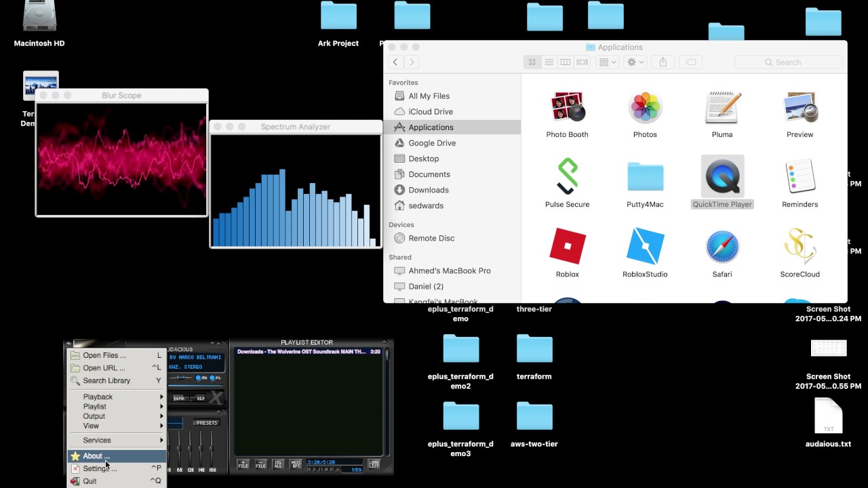Expand the Output submenu
This screenshot has width=868, height=488.
pos(117,415)
